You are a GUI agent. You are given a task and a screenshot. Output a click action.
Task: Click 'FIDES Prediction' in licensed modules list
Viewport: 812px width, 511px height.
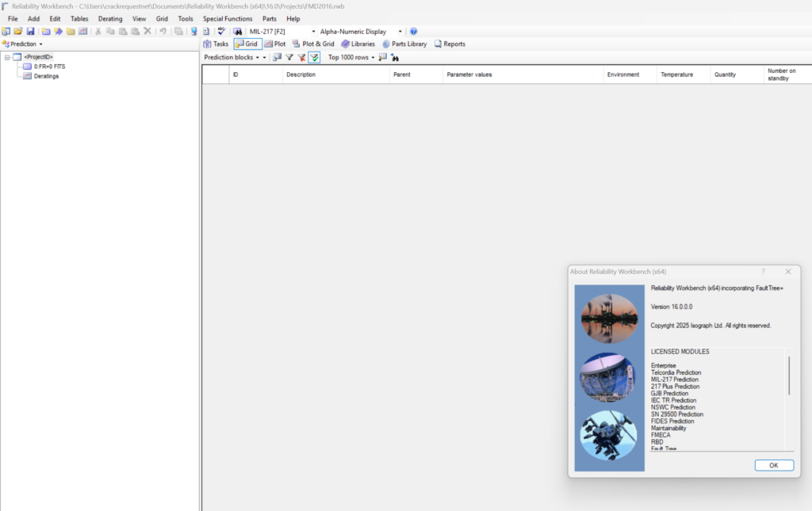672,421
